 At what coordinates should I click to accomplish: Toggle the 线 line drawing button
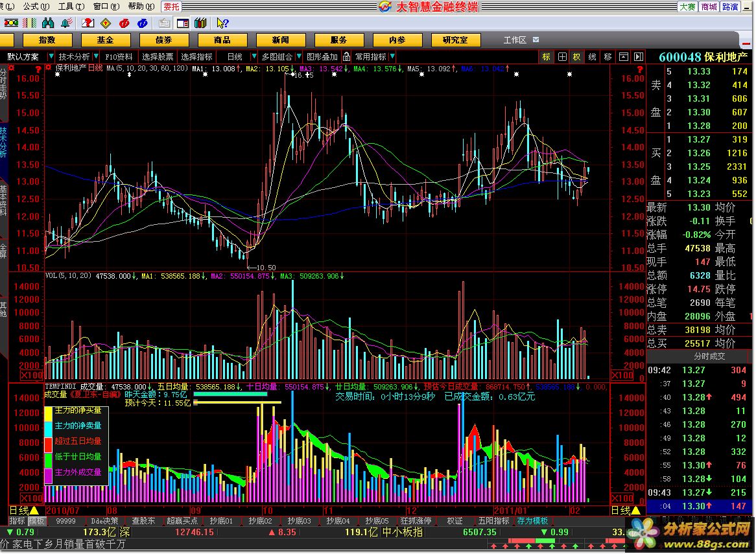coord(593,57)
